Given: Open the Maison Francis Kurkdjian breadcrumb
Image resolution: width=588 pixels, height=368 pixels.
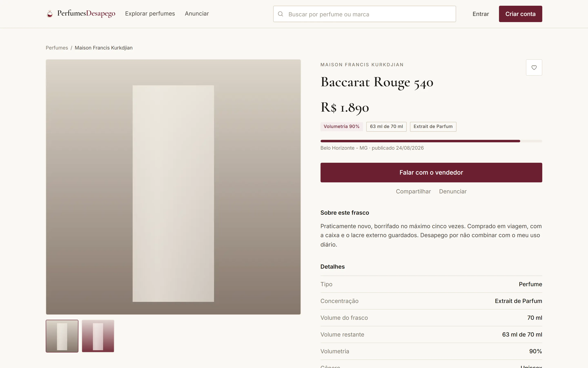Looking at the screenshot, I should [x=104, y=48].
